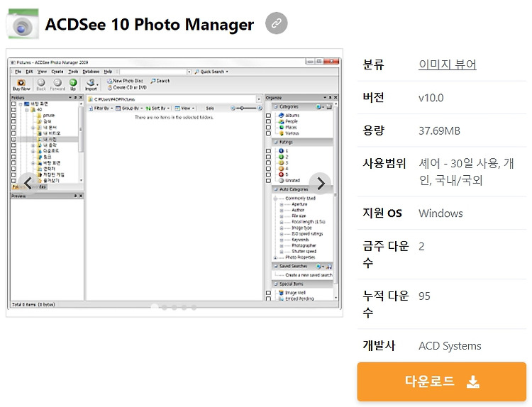The image size is (532, 407).
Task: Click the zoom-out minus icon by slider
Action: 233,108
